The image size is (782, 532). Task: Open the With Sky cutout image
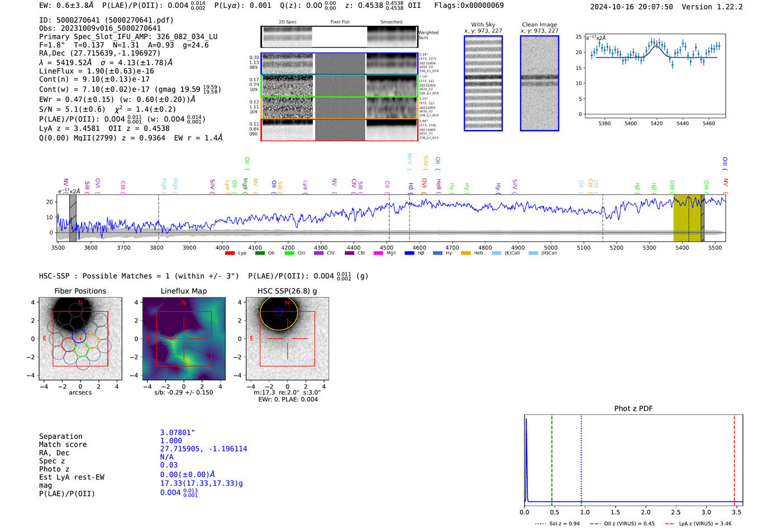483,83
